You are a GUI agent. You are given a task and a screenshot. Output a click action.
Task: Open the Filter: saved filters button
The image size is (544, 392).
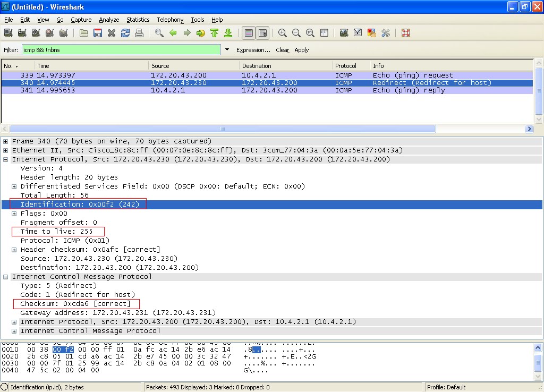tap(11, 50)
